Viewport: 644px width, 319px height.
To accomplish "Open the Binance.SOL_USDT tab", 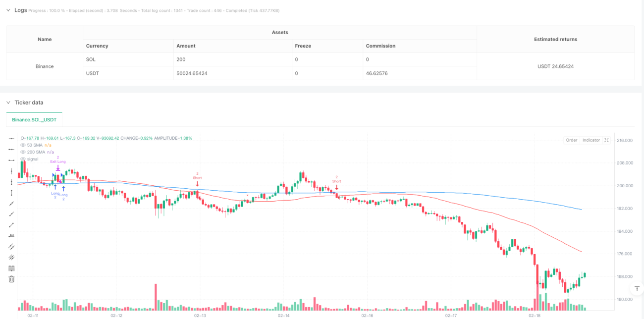I will [34, 120].
